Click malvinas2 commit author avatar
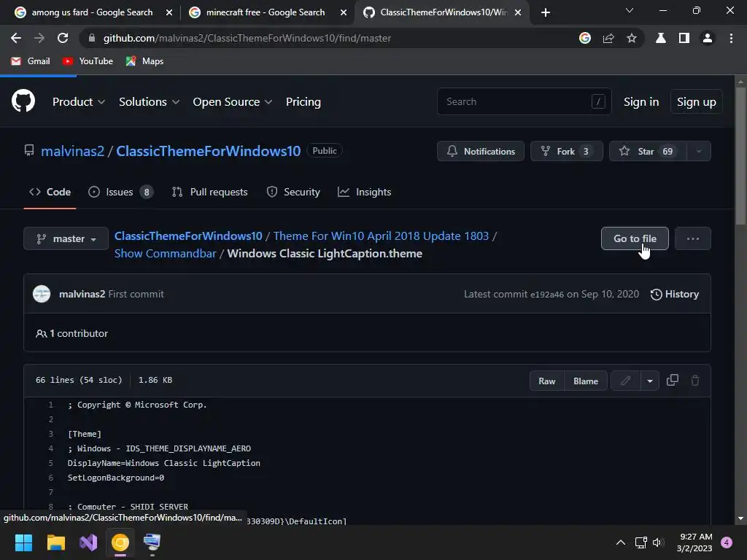Viewport: 747px width, 560px height. coord(42,294)
